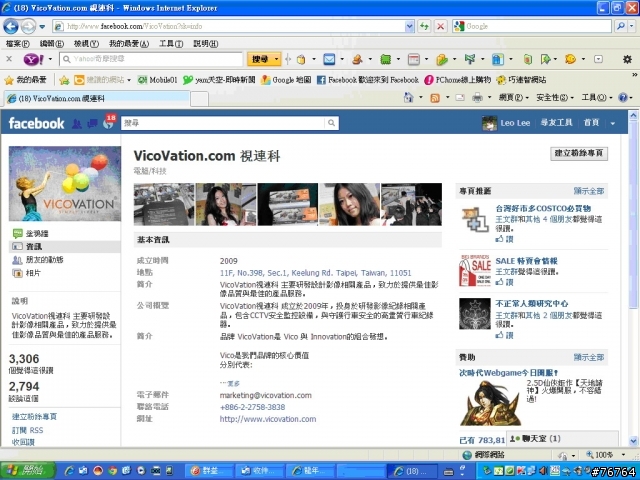The image size is (640, 480).
Task: Click the browser Back button
Action: point(11,27)
